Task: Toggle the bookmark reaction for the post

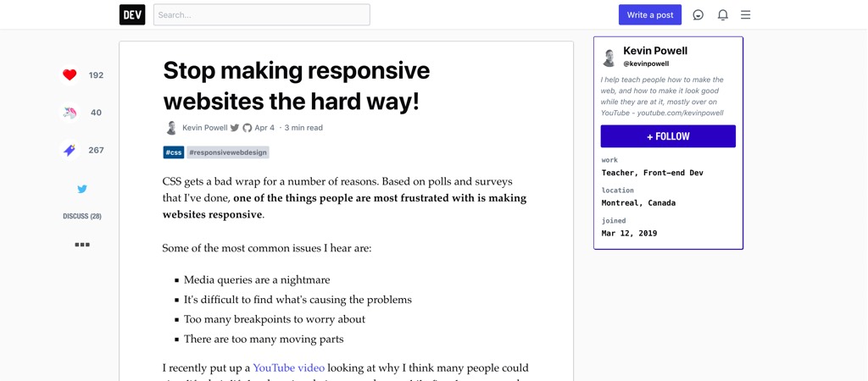Action: click(70, 150)
